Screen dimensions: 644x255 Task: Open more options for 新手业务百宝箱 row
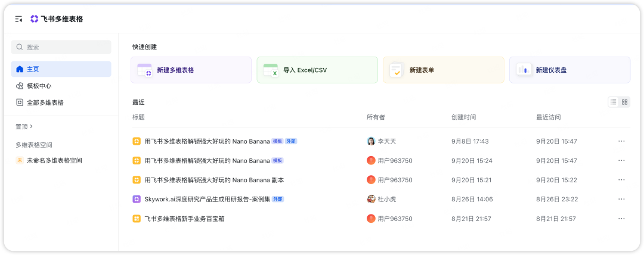point(621,219)
